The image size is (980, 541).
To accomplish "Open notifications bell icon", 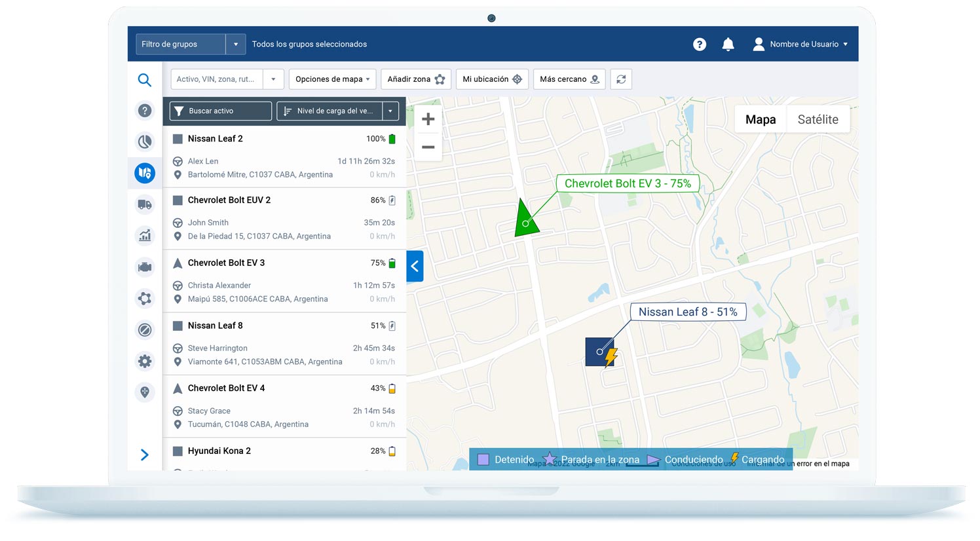I will (728, 44).
